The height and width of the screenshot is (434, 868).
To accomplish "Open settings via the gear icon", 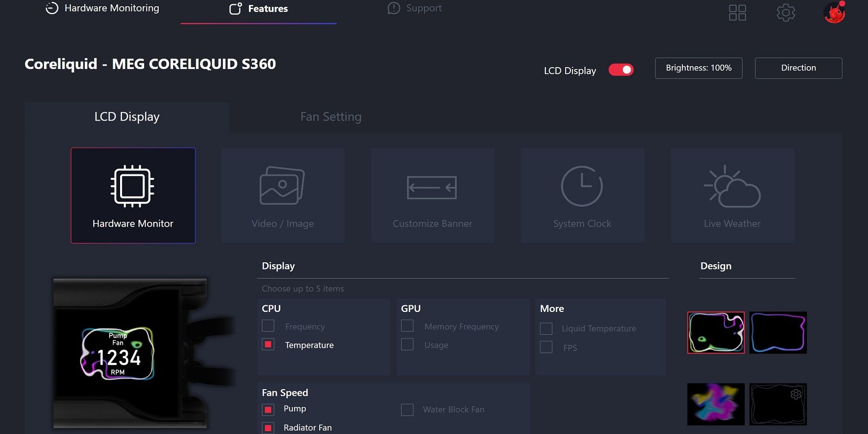I will (786, 13).
